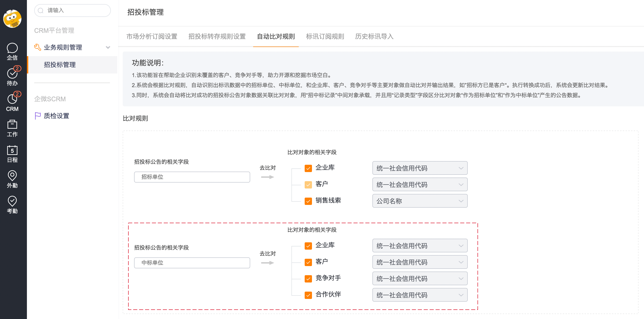Screen dimensions: 644x319
Task: Select 自动比对规则 tab
Action: pos(276,37)
